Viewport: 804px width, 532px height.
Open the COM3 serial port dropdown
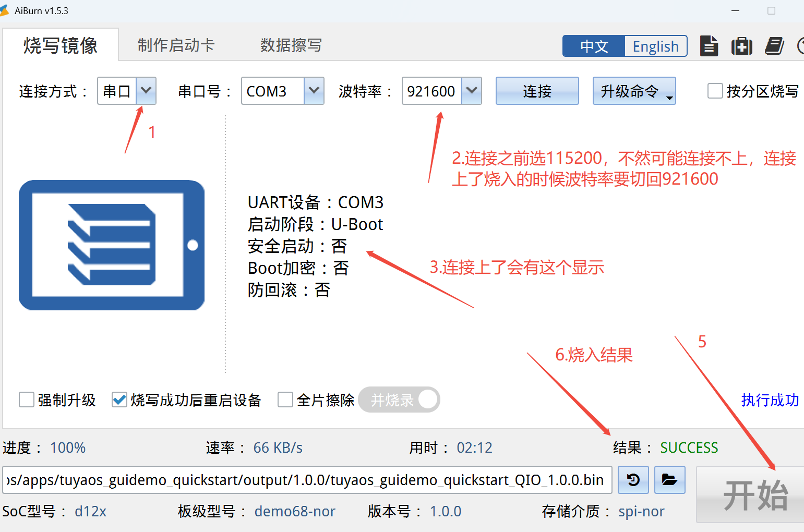point(314,91)
